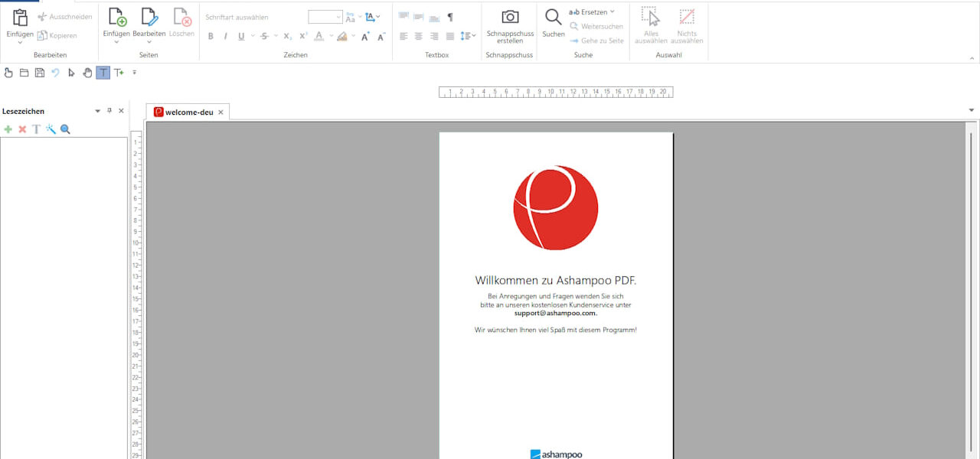980x459 pixels.
Task: Select the touch mode hand-pointer icon
Action: (8, 73)
